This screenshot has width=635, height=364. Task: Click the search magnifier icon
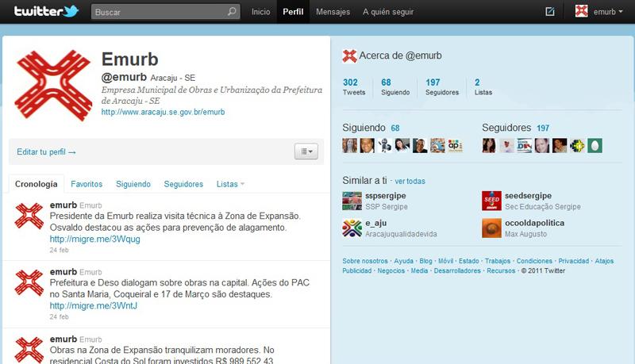[x=232, y=12]
